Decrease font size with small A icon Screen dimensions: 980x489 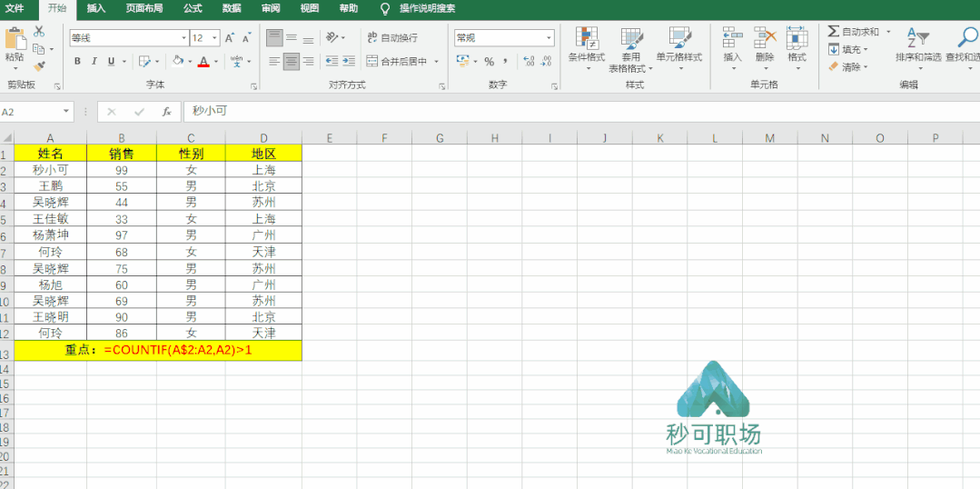[x=246, y=38]
